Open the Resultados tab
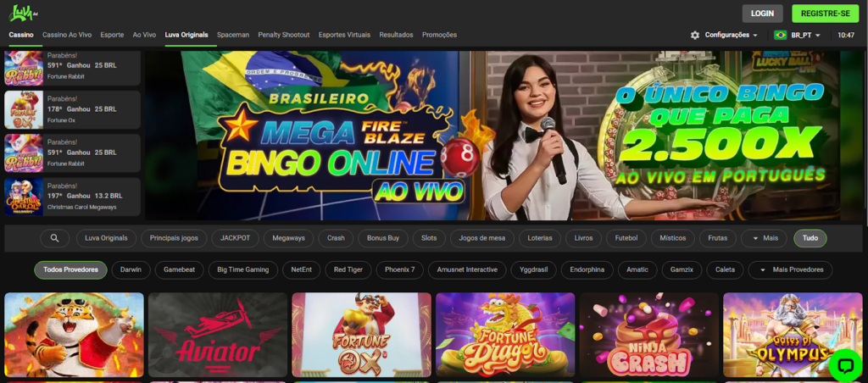This screenshot has height=383, width=868. click(396, 35)
